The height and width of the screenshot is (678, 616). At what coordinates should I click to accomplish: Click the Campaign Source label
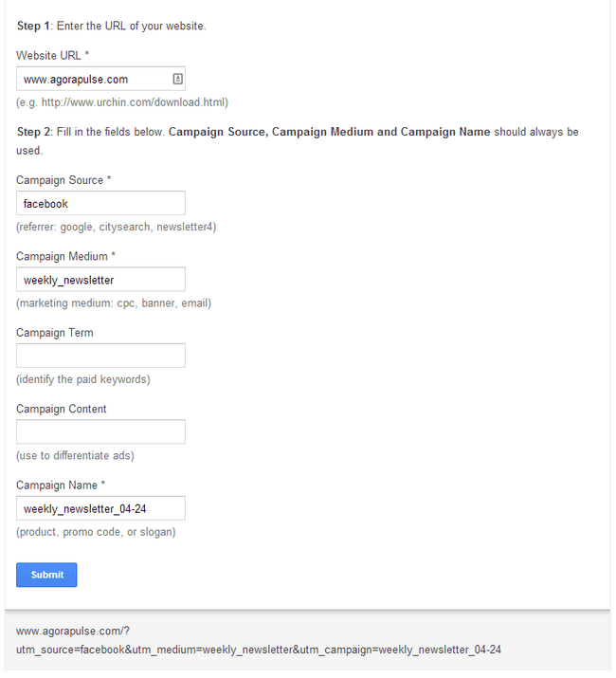tap(63, 180)
